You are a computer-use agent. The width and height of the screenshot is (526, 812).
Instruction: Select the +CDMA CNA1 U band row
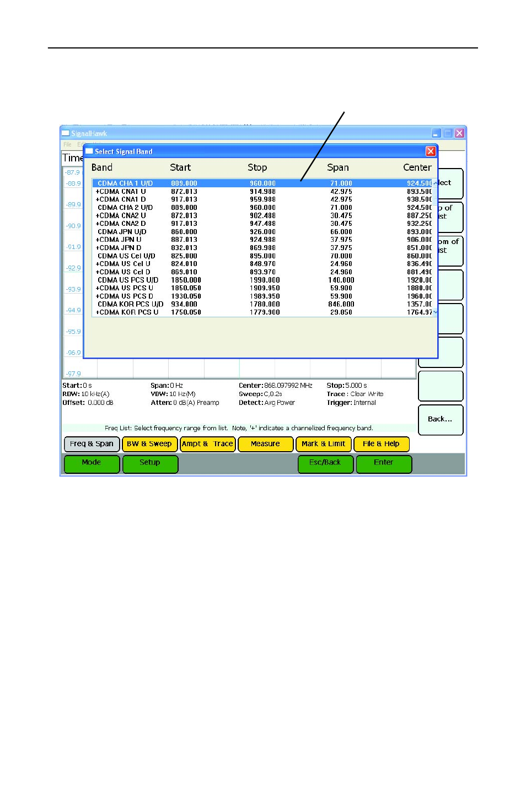(262, 192)
